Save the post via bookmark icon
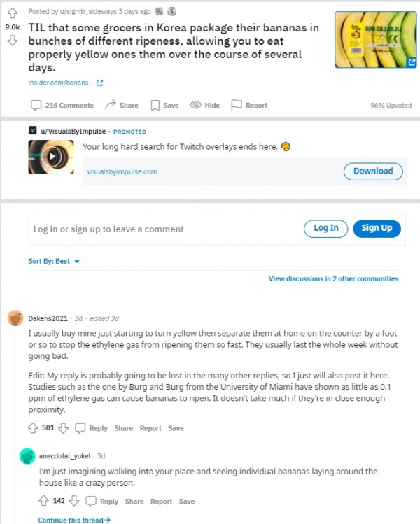The height and width of the screenshot is (524, 420). pos(155,105)
